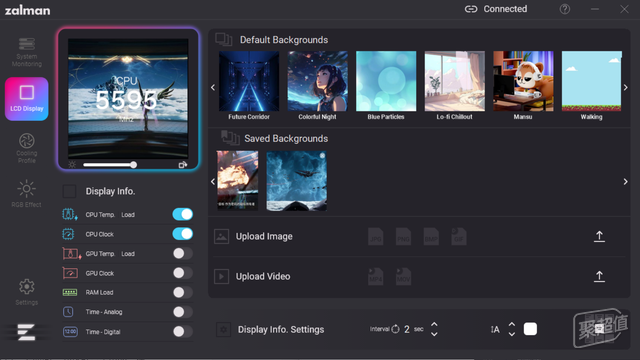The image size is (640, 360).
Task: Select the saved blue sky aircraft background
Action: (x=296, y=181)
